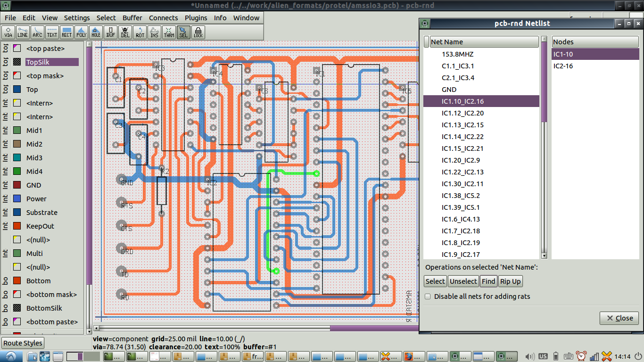Screen dimensions: 644x362
Task: Activate the ROT rotate tool
Action: 140,32
